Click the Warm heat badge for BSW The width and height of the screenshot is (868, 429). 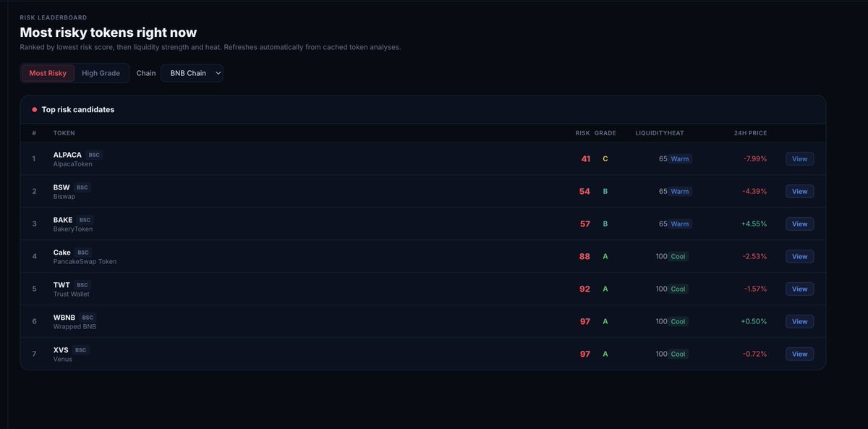[680, 192]
